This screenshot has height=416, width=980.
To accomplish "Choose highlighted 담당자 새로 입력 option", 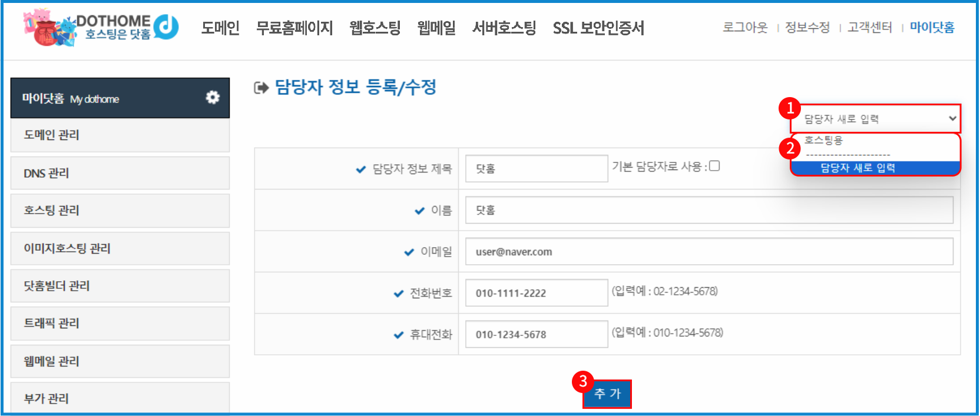I will 875,168.
